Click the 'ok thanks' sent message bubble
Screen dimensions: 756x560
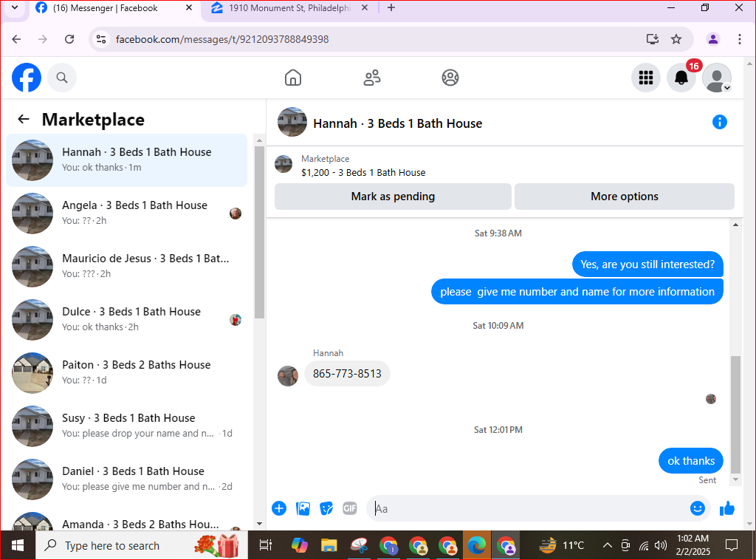pos(691,461)
